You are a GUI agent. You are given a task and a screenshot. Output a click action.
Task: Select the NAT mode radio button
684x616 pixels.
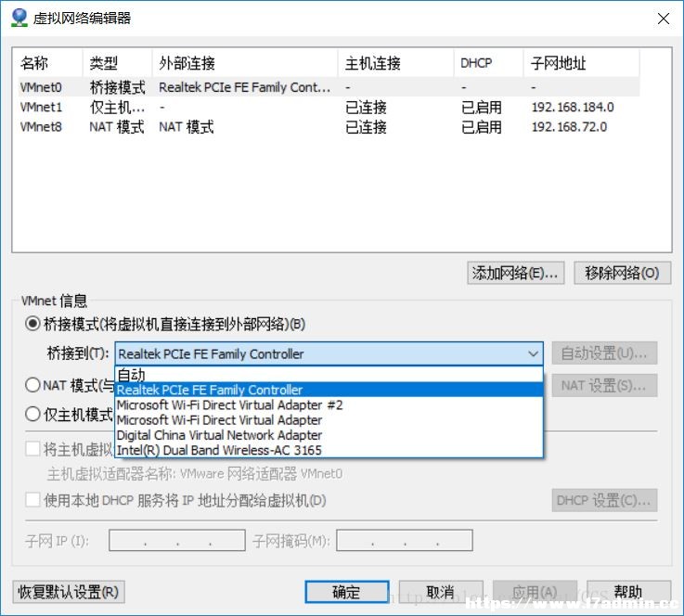click(32, 385)
